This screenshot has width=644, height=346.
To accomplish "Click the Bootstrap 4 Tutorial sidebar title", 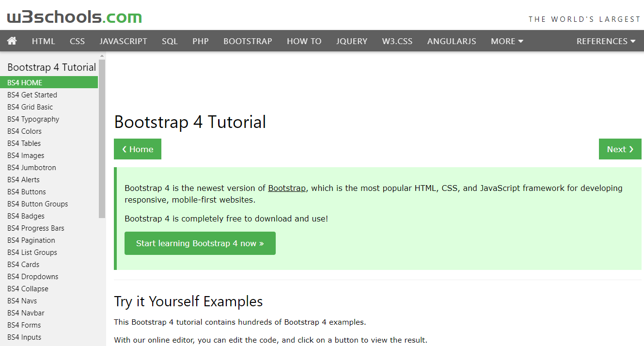I will pyautogui.click(x=52, y=67).
